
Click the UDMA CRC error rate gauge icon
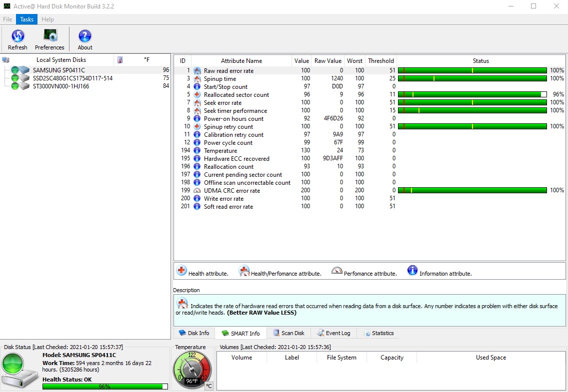pyautogui.click(x=197, y=191)
